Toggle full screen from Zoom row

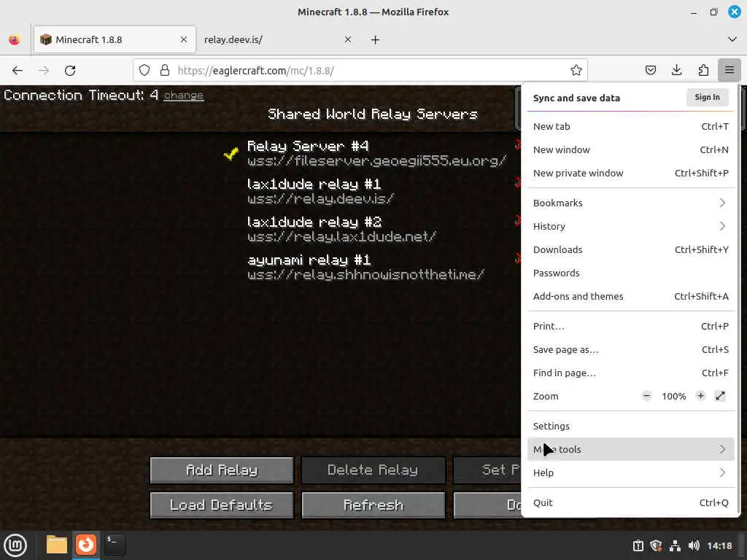click(x=720, y=396)
